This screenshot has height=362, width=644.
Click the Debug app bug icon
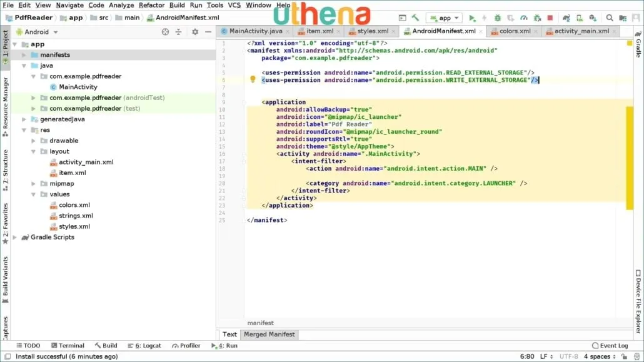(497, 18)
